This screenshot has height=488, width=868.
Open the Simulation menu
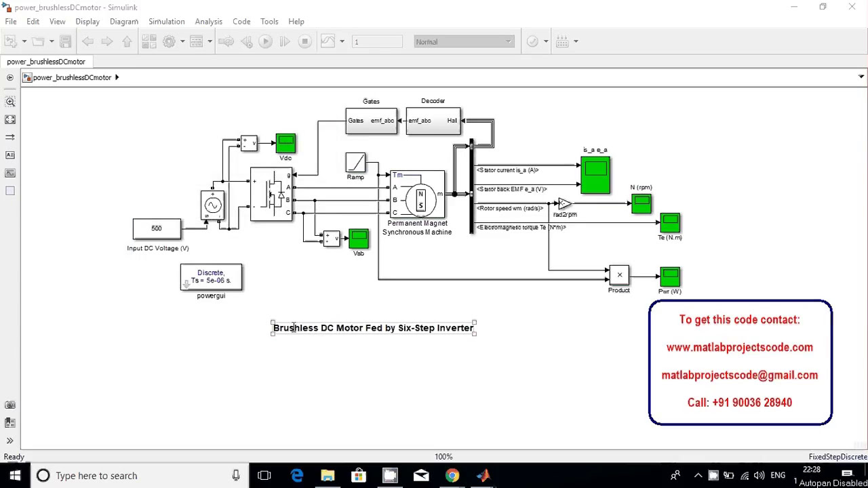pyautogui.click(x=167, y=22)
